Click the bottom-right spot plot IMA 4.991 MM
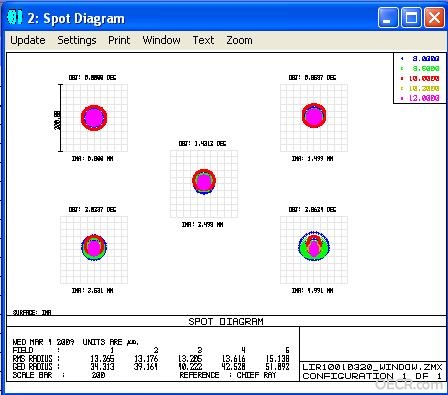Image resolution: width=448 pixels, height=395 pixels. point(314,250)
